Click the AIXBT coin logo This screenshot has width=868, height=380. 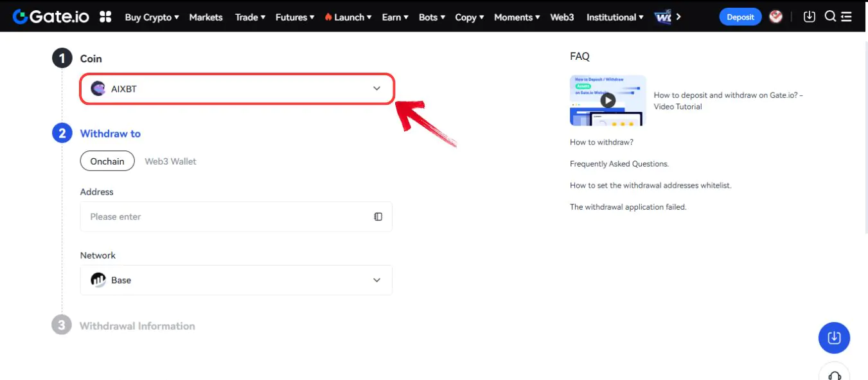[98, 89]
